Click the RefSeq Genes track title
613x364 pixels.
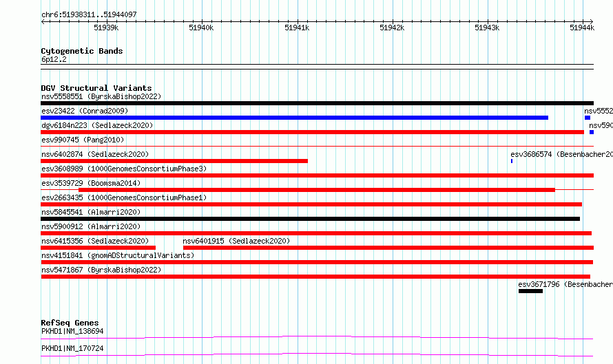pos(70,323)
